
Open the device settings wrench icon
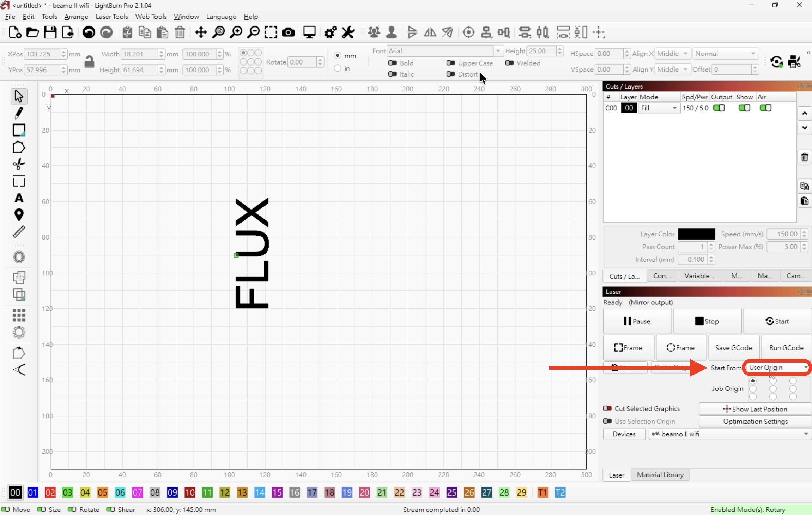click(348, 32)
